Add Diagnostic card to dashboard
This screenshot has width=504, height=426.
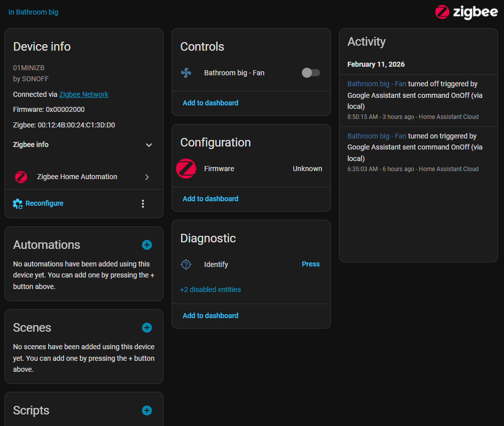pos(211,316)
